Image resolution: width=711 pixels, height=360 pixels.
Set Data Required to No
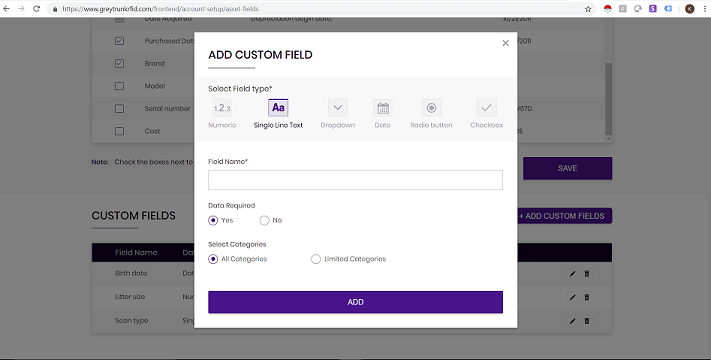pos(264,220)
